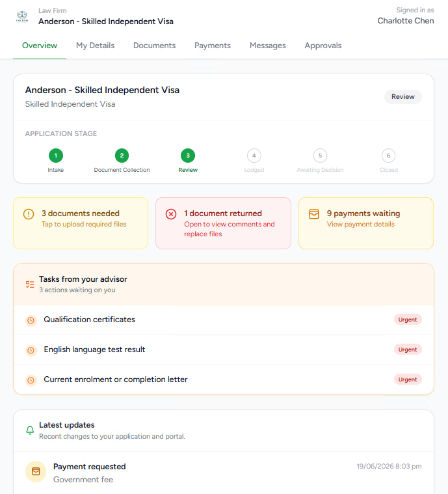
Task: Click the red X icon on document returned card
Action: coord(171,214)
